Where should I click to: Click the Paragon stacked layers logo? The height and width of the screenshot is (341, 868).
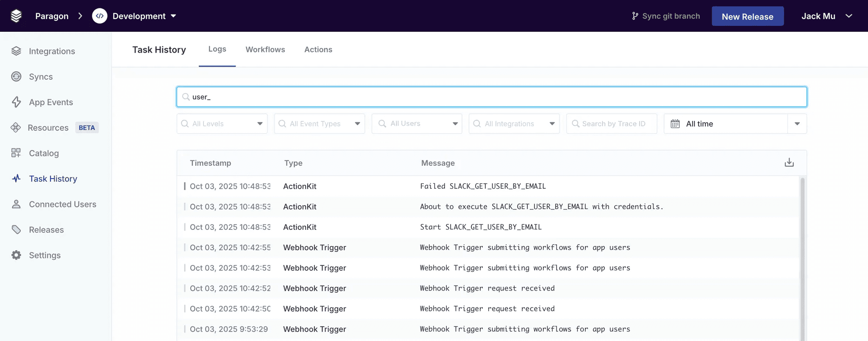pyautogui.click(x=16, y=16)
